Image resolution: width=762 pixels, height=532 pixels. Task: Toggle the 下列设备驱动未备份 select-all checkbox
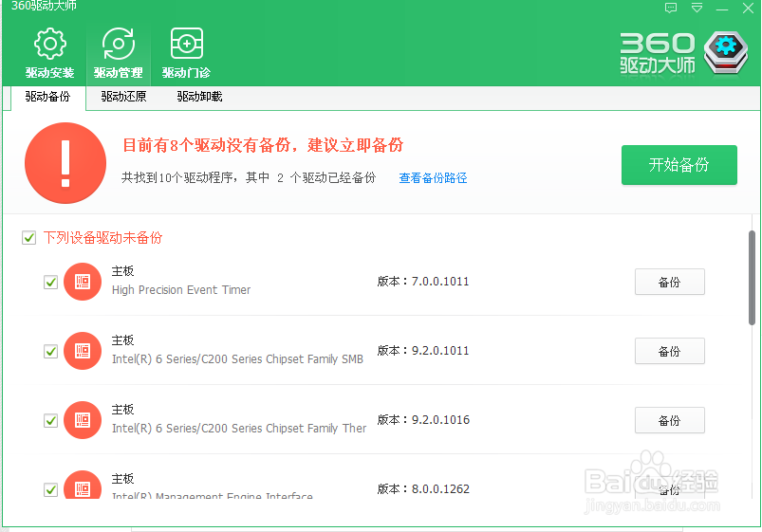(28, 238)
